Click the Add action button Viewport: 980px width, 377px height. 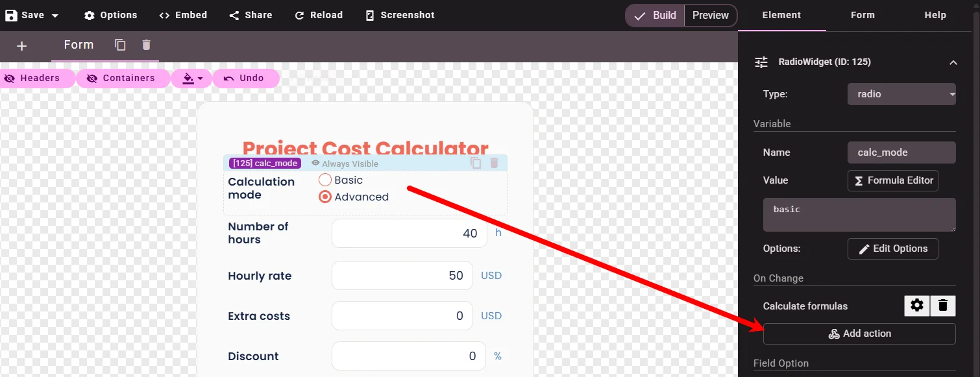click(859, 334)
